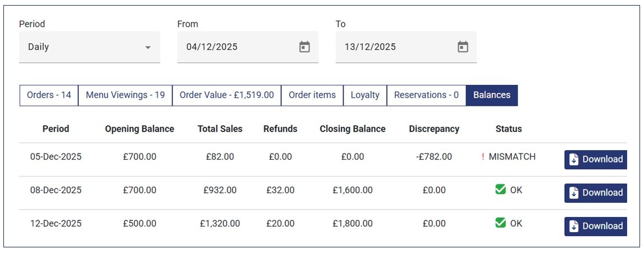Click the MISMATCH warning exclamation icon
644x253 pixels.
[483, 157]
